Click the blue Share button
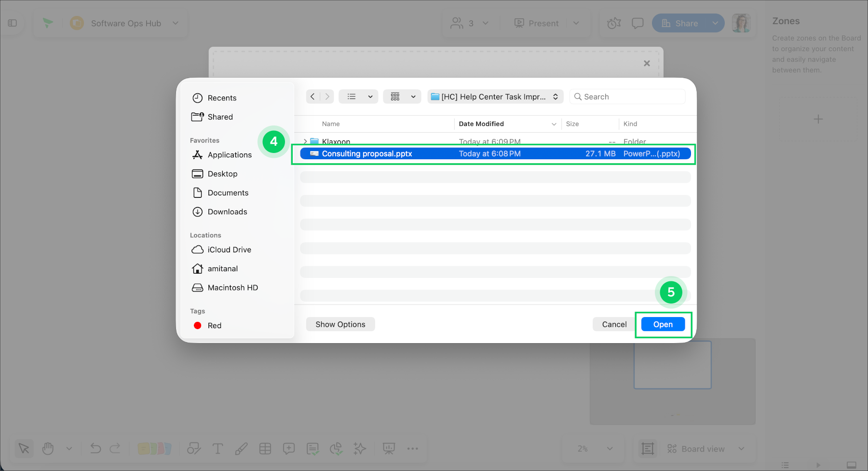 point(680,23)
